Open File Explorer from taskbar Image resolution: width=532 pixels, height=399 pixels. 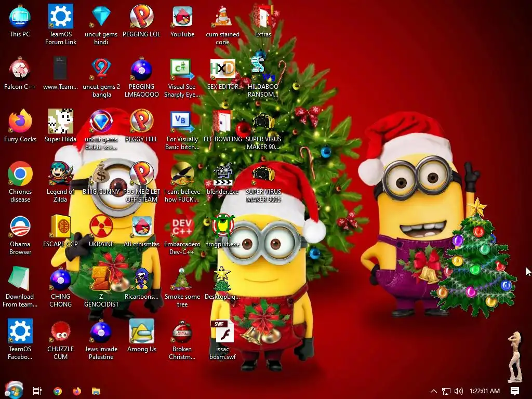[x=96, y=391]
